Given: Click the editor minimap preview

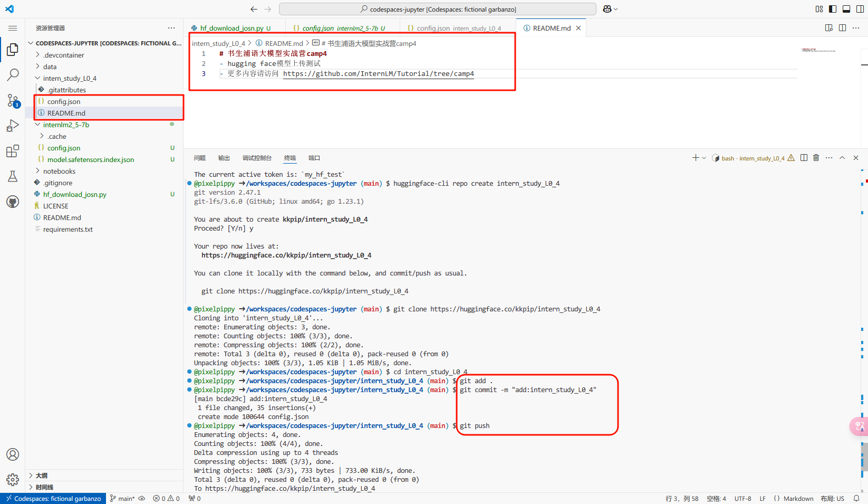Looking at the screenshot, I should click(x=818, y=51).
